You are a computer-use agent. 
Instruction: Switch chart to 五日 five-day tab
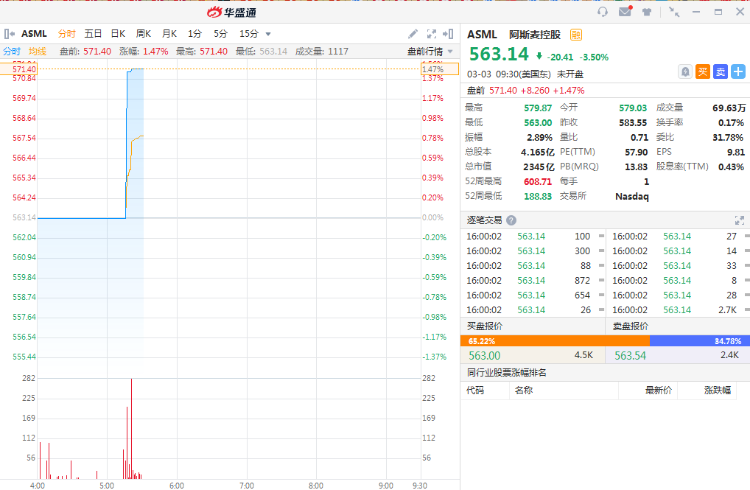pos(93,34)
